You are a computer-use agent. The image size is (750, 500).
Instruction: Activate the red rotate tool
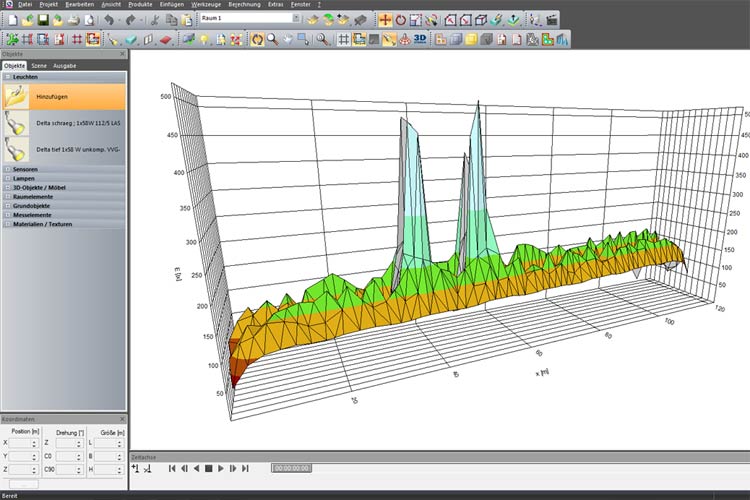pos(400,20)
